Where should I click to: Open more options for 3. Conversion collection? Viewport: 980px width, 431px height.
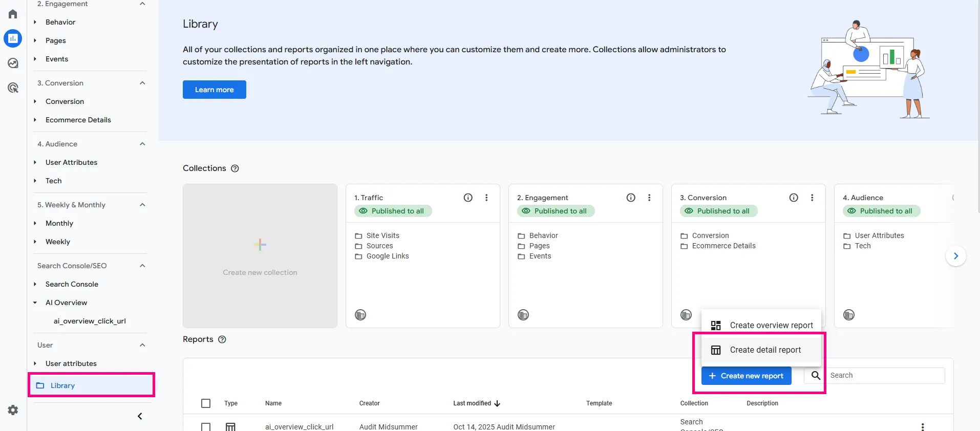pos(812,198)
